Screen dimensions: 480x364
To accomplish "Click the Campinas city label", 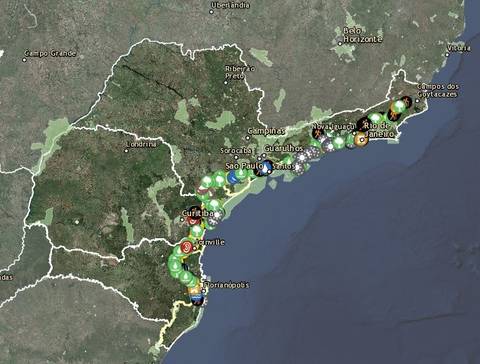I will (x=266, y=131).
